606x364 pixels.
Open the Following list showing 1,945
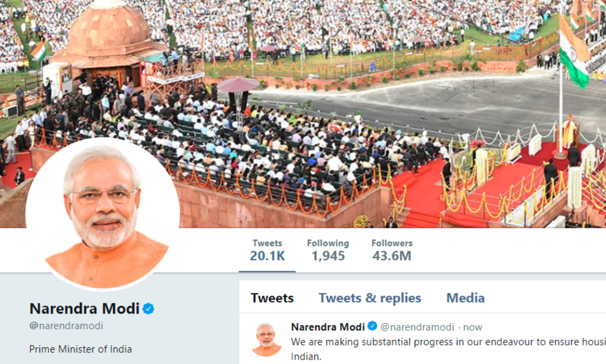click(328, 250)
